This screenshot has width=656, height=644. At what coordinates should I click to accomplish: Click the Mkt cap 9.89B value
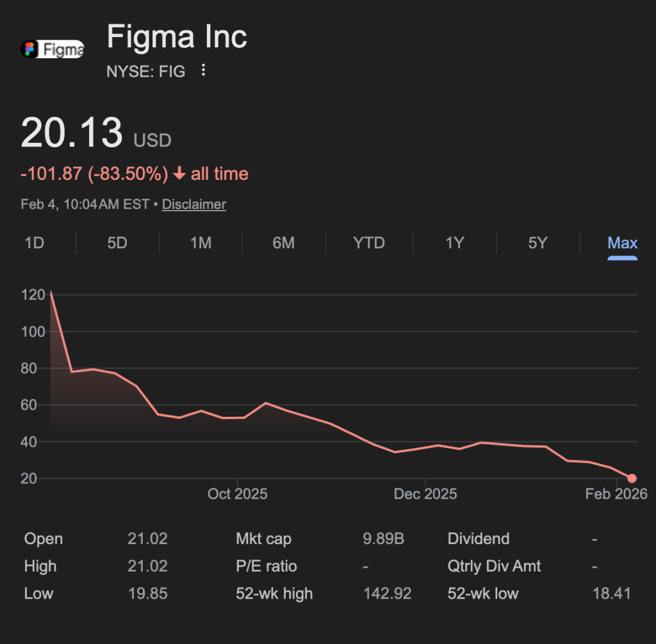click(383, 539)
